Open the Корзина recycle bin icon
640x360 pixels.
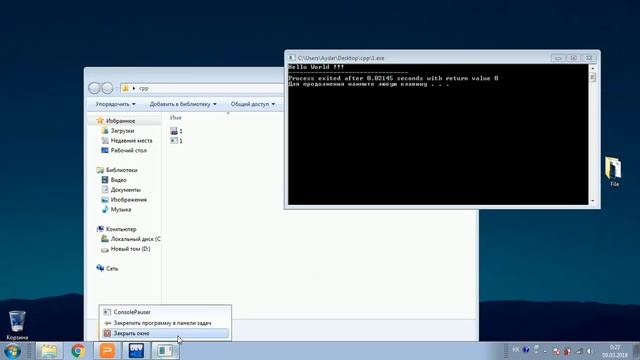pos(17,325)
